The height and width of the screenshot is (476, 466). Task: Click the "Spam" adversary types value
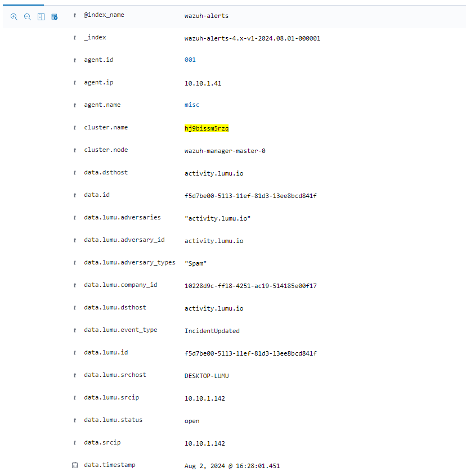tap(195, 263)
